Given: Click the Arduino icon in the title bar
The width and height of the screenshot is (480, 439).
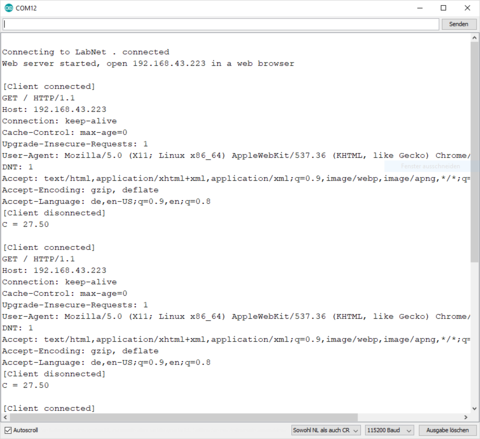Looking at the screenshot, I should click(8, 8).
